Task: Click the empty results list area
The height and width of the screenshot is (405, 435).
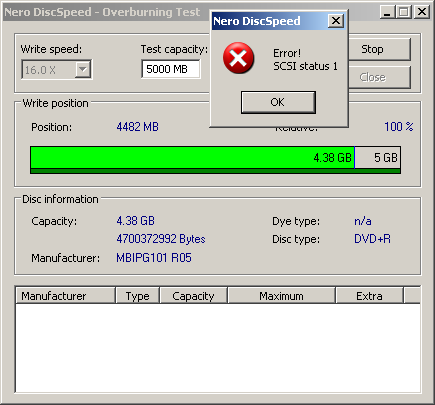Action: 218,348
